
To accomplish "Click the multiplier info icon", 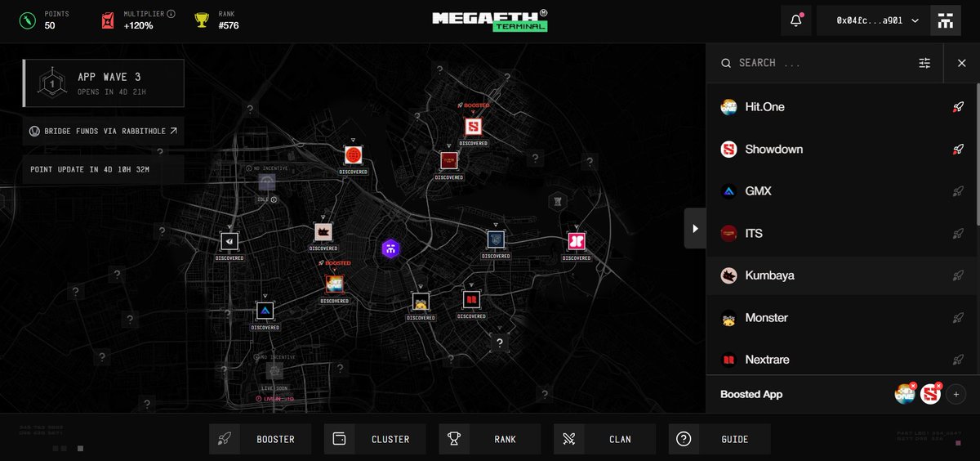I will pyautogui.click(x=171, y=14).
